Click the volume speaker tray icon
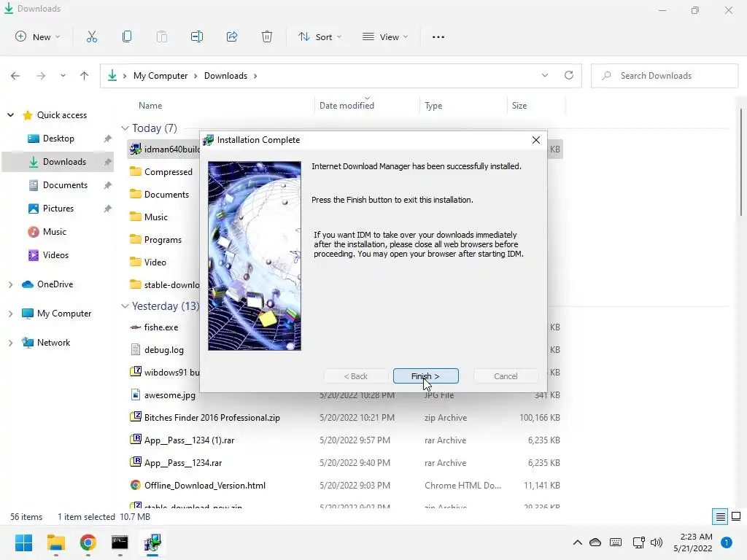Screen dimensions: 747x560 [x=657, y=542]
